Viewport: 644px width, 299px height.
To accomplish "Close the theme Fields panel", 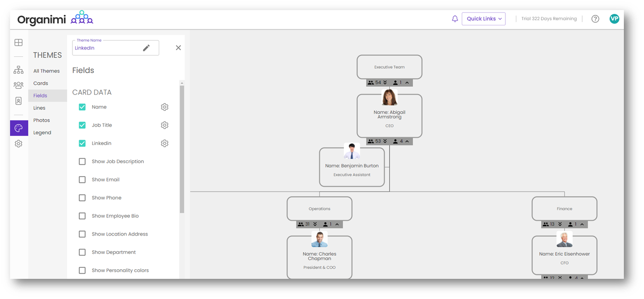I will tap(178, 48).
